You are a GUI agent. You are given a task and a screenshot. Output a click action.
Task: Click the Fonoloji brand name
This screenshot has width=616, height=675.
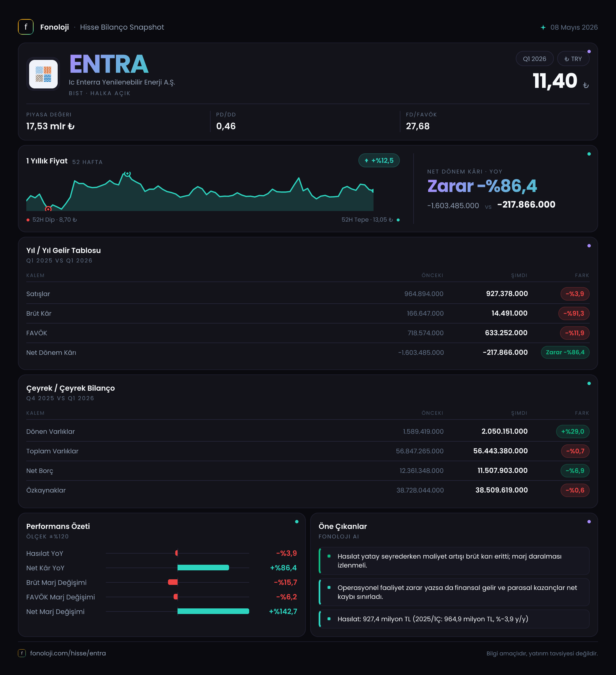pos(55,27)
